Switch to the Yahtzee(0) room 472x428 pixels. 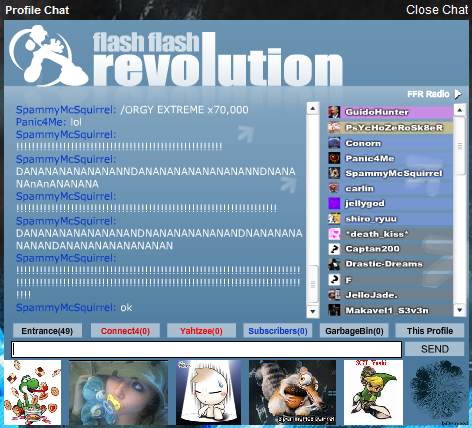tap(201, 331)
